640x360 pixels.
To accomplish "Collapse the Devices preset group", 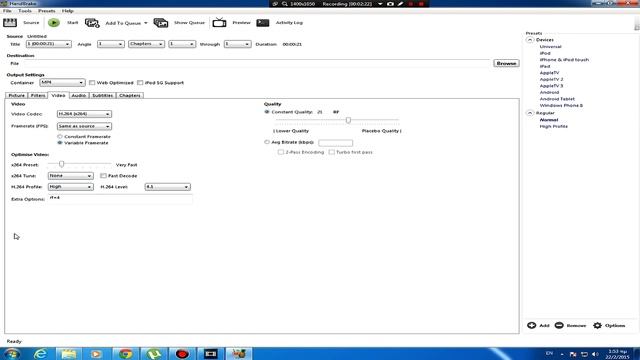I will click(530, 40).
